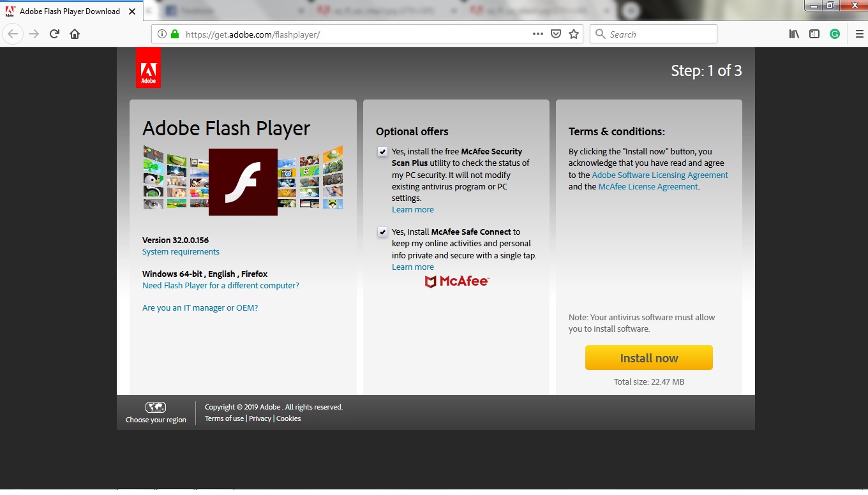Viewport: 868px width, 495px height.
Task: Open 'Are you an IT manager or OEM?' link
Action: 200,308
